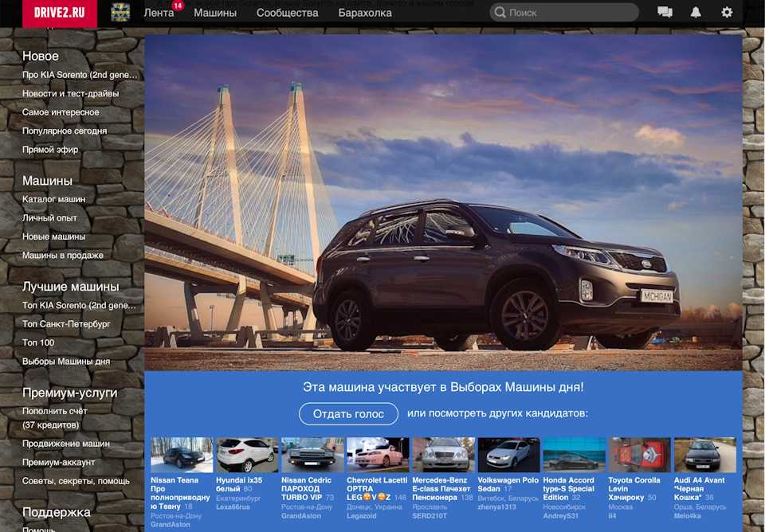Open Пополнить счёт (37 кредитов) link
This screenshot has width=765, height=532.
pyautogui.click(x=55, y=418)
